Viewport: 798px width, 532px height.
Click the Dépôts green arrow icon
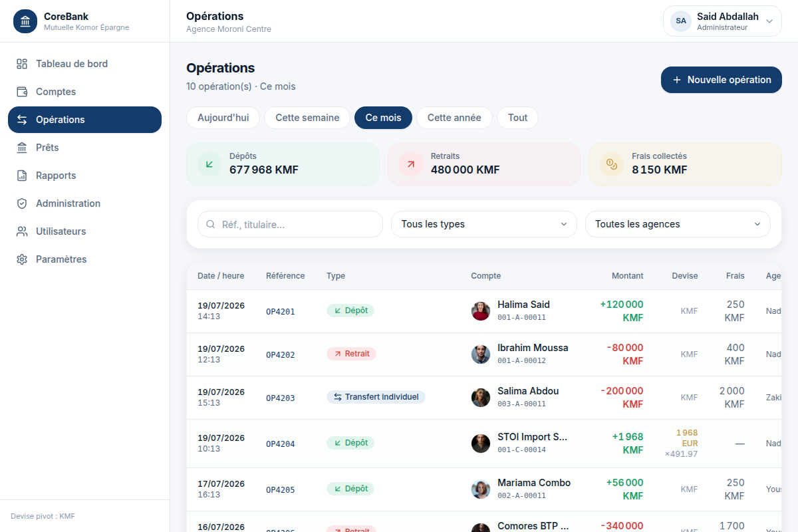coord(209,164)
